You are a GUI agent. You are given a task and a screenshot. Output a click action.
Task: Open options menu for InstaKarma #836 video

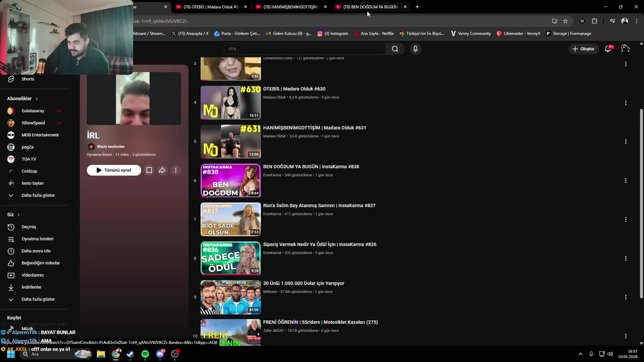click(625, 258)
